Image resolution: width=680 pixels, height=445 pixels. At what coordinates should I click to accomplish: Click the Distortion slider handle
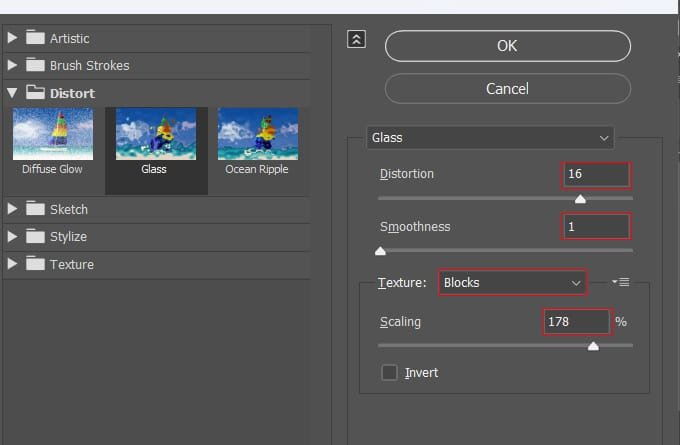(580, 199)
